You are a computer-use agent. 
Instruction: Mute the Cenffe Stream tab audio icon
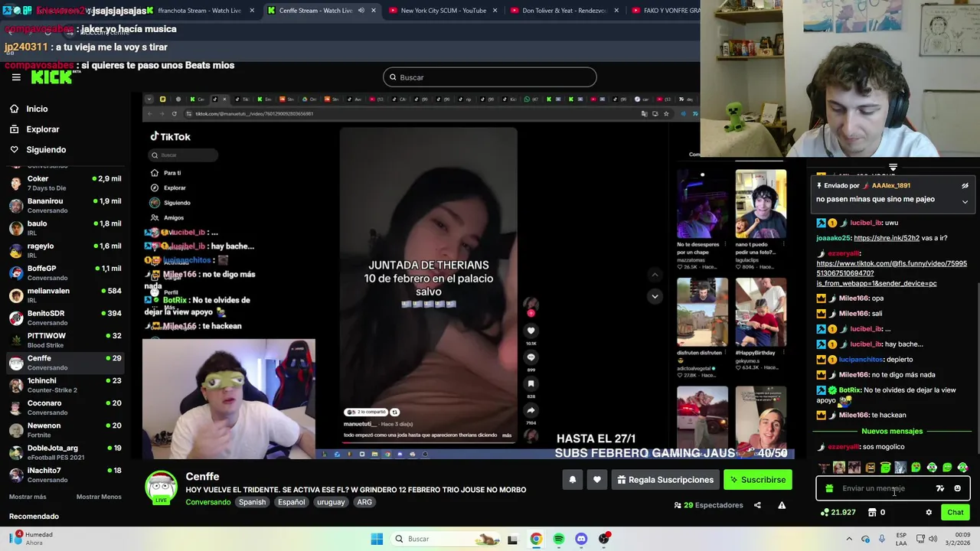(x=361, y=11)
